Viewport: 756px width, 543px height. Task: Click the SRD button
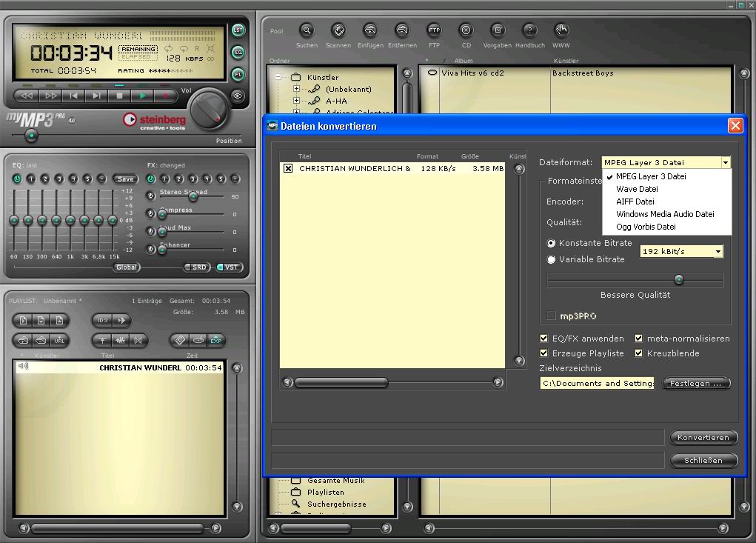(x=197, y=267)
